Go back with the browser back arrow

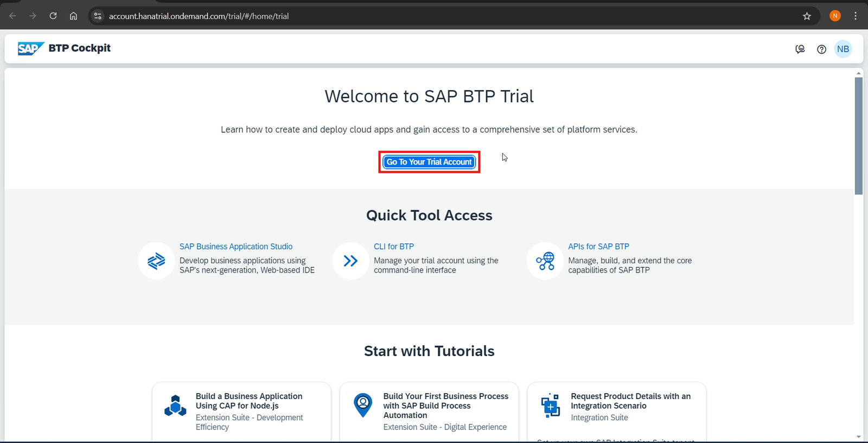point(12,16)
